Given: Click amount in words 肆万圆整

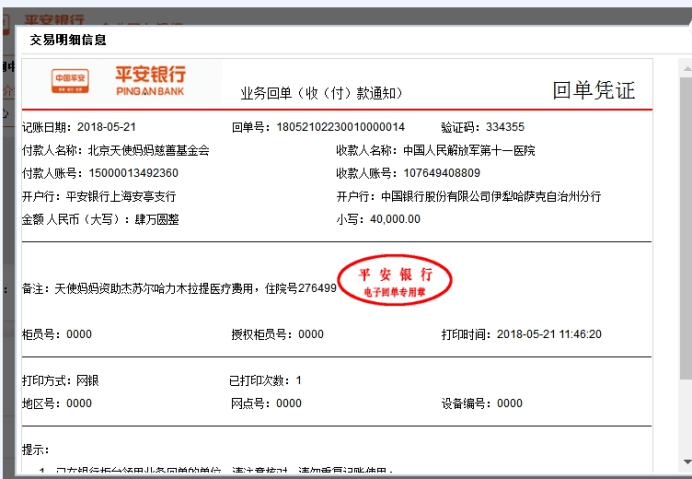Looking at the screenshot, I should (x=157, y=219).
